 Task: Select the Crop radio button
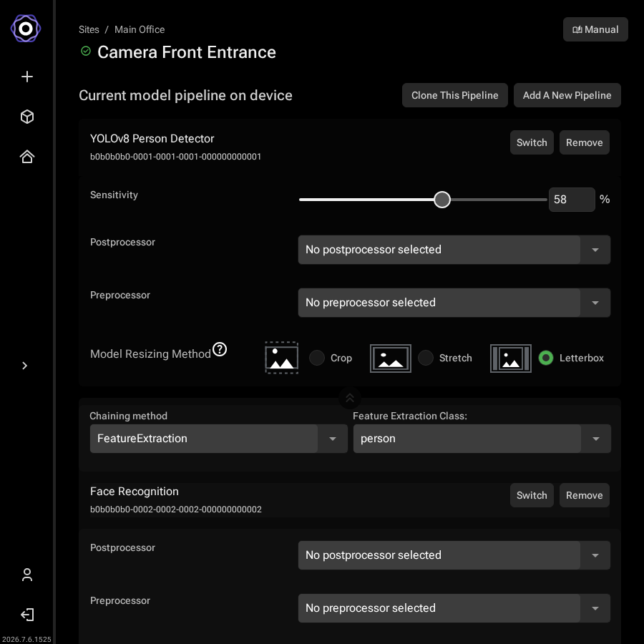(x=317, y=358)
